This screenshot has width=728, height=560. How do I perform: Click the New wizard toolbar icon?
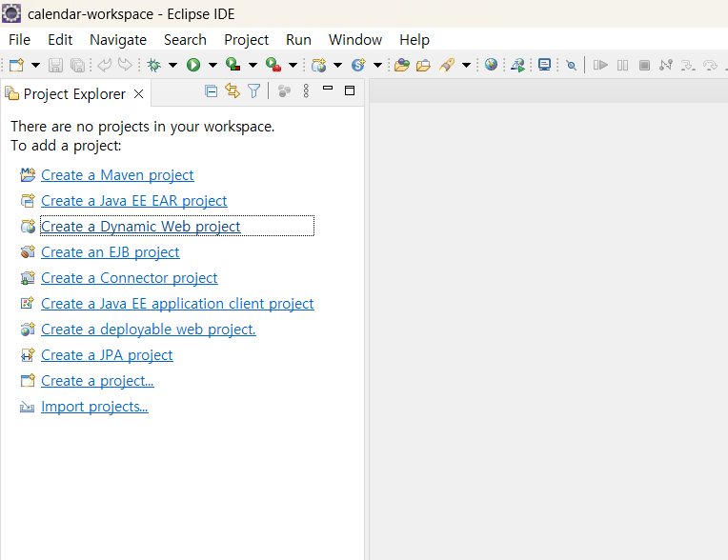[x=16, y=65]
